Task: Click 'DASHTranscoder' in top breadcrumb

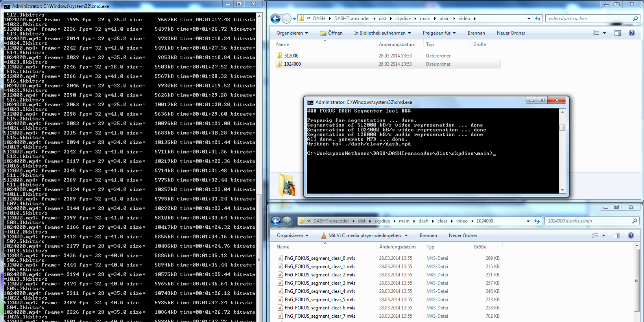Action: (352, 19)
